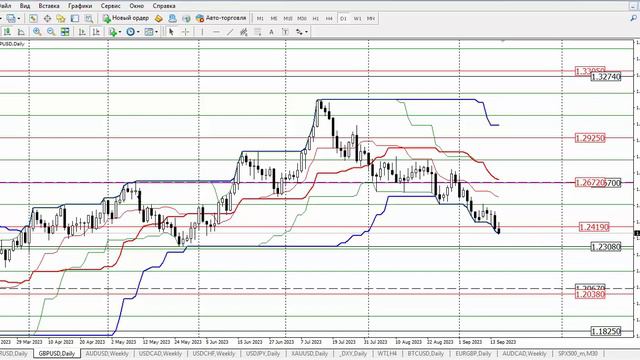Select the 1.24190 price level label
This screenshot has width=640, height=360.
[594, 227]
